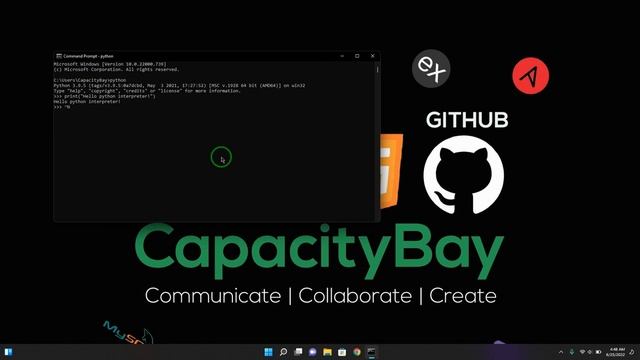Click the microphone icon in the system tray

(x=572, y=352)
